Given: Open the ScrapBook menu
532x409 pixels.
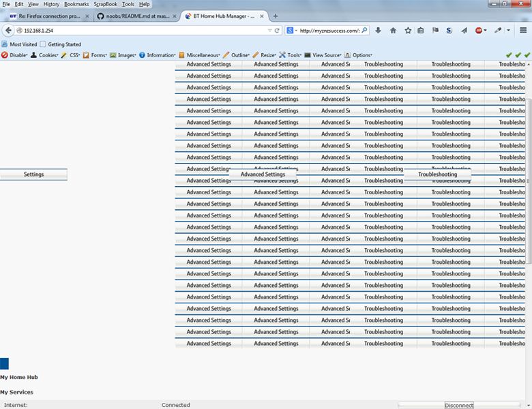Looking at the screenshot, I should tap(106, 4).
